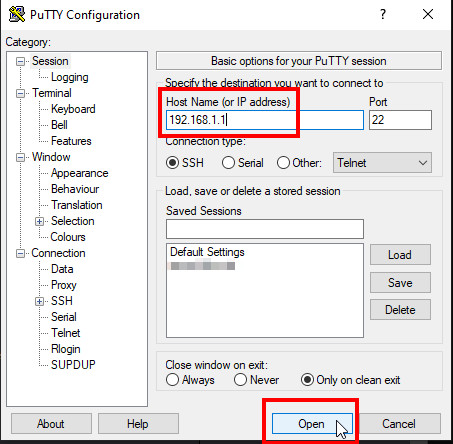Go to the Proxy settings
The image size is (453, 444).
(x=64, y=285)
